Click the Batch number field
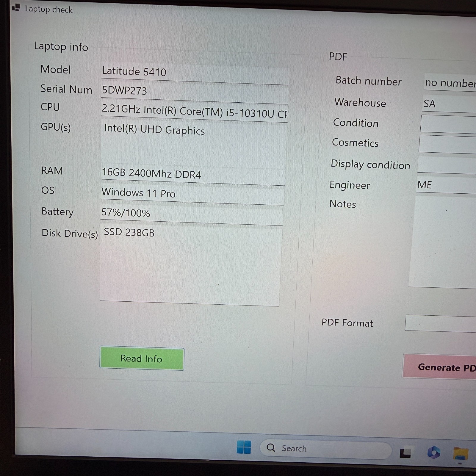The width and height of the screenshot is (476, 476). click(450, 83)
